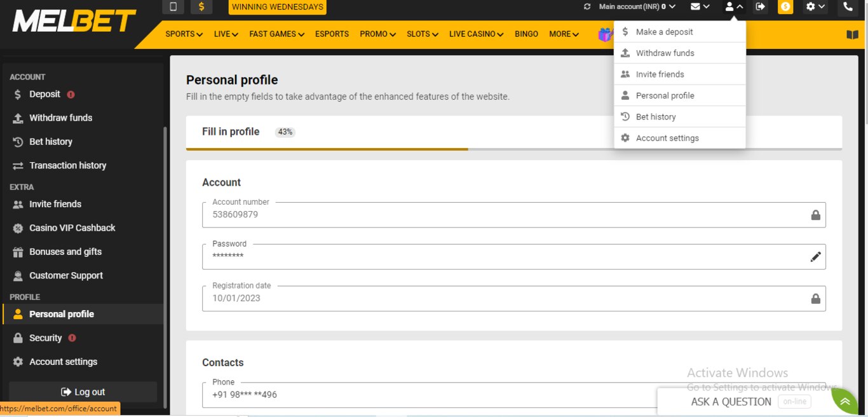The width and height of the screenshot is (868, 417).
Task: Click the book icon at navigation bar end
Action: [852, 35]
